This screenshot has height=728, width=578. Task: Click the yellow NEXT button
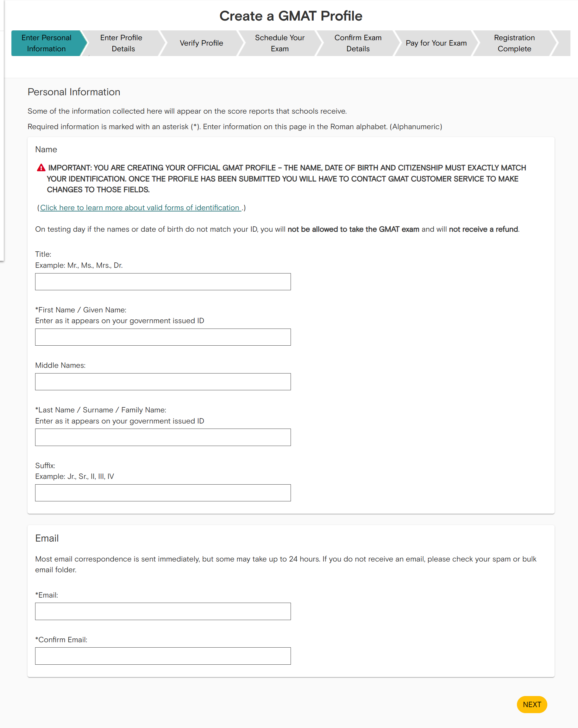pyautogui.click(x=532, y=704)
